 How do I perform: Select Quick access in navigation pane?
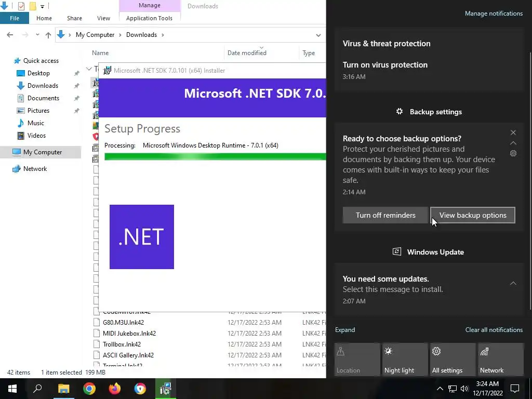(x=41, y=61)
